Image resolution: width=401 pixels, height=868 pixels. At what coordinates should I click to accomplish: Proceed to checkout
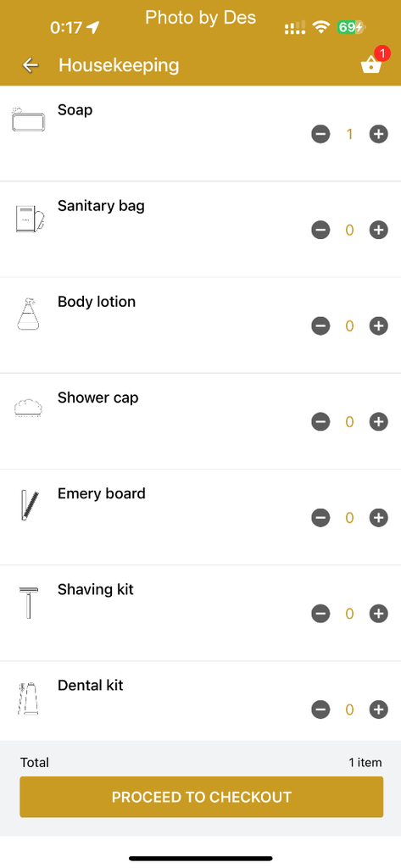pos(202,797)
